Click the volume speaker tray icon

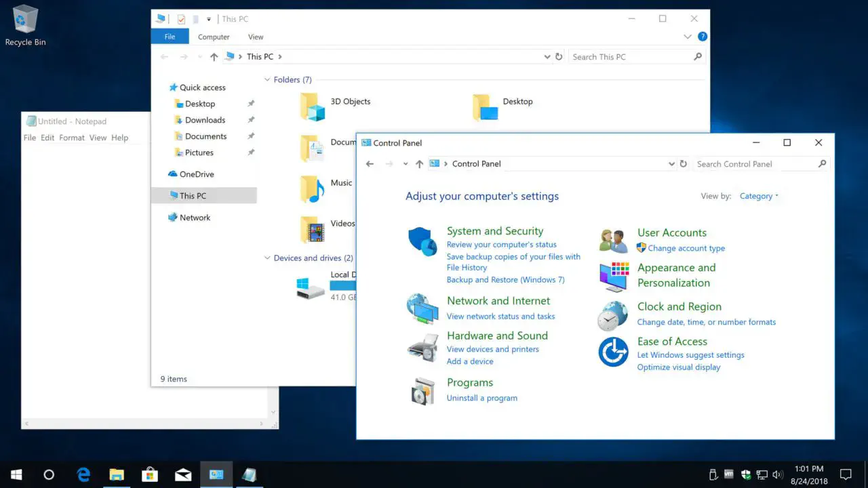[777, 474]
